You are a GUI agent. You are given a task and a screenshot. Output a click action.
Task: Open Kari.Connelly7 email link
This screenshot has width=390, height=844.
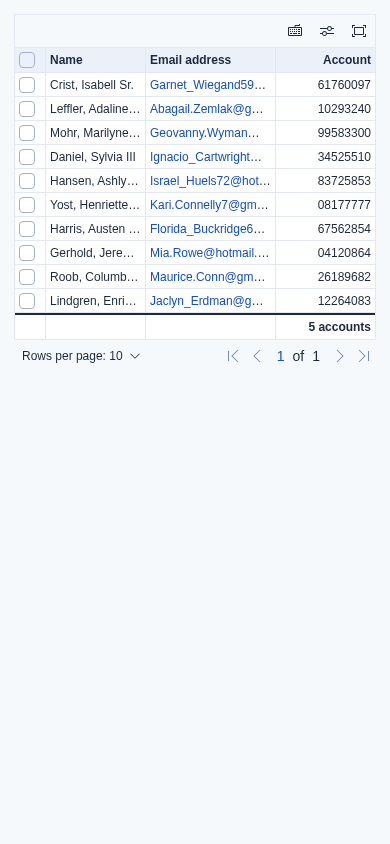[x=209, y=205]
